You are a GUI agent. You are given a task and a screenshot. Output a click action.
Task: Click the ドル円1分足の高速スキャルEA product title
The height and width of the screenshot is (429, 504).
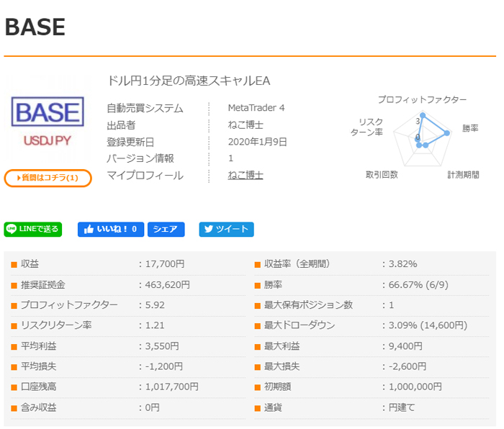point(188,81)
